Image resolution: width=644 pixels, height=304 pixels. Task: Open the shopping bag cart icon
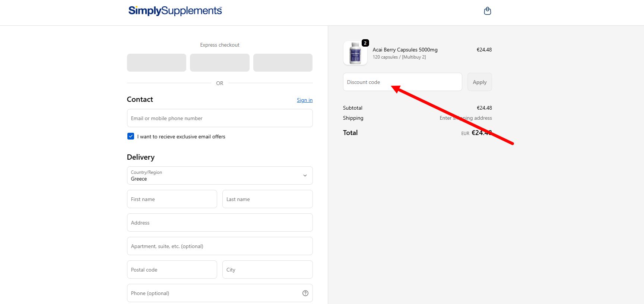tap(487, 11)
